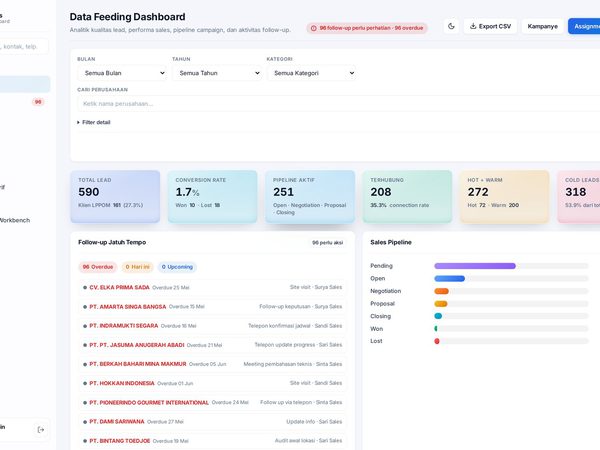
Task: Click the download icon on Export CSV
Action: coord(473,26)
